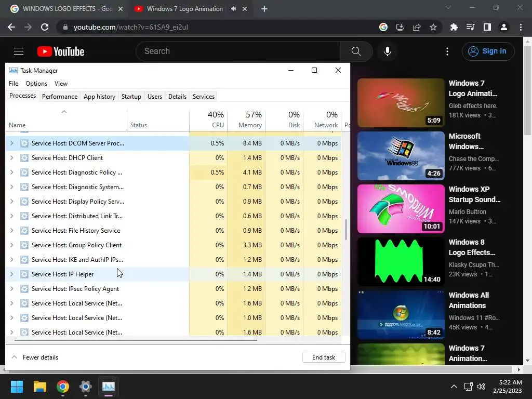Screen dimensions: 532x399
Task: Toggle Chrome side panel icon
Action: 487,27
